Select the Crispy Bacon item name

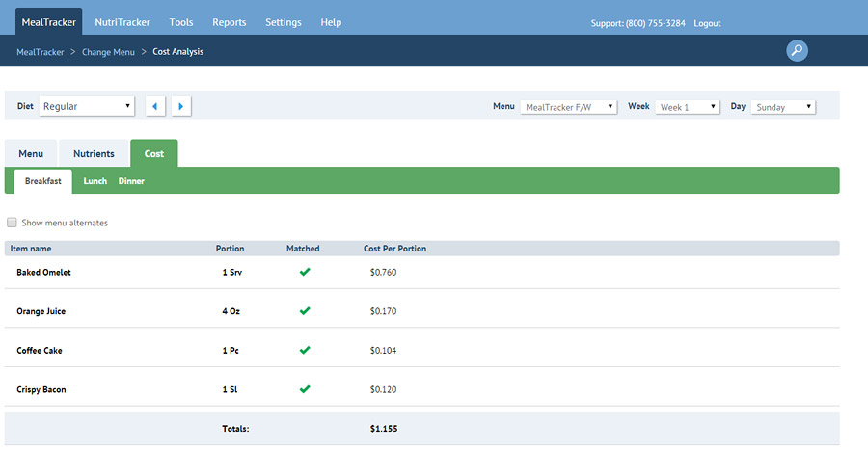pyautogui.click(x=41, y=389)
